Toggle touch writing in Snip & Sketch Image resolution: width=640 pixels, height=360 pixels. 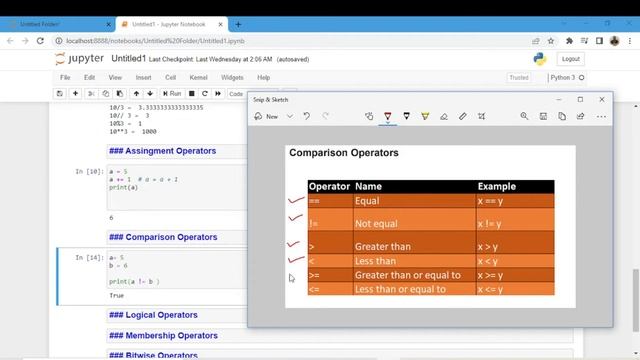[x=369, y=116]
